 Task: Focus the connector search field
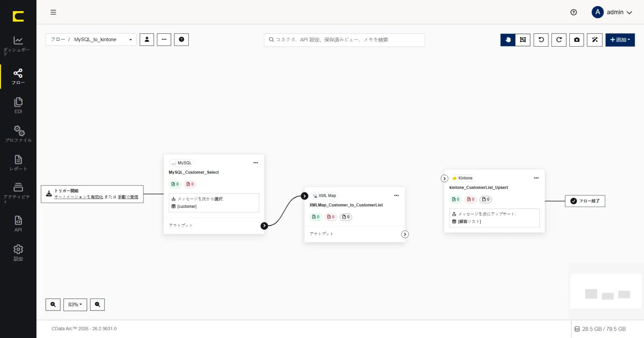coord(345,40)
